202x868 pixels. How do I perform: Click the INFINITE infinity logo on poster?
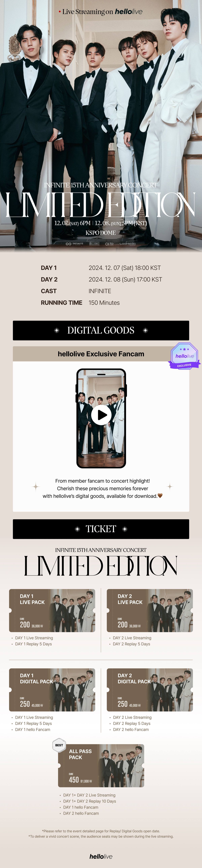tap(74, 244)
